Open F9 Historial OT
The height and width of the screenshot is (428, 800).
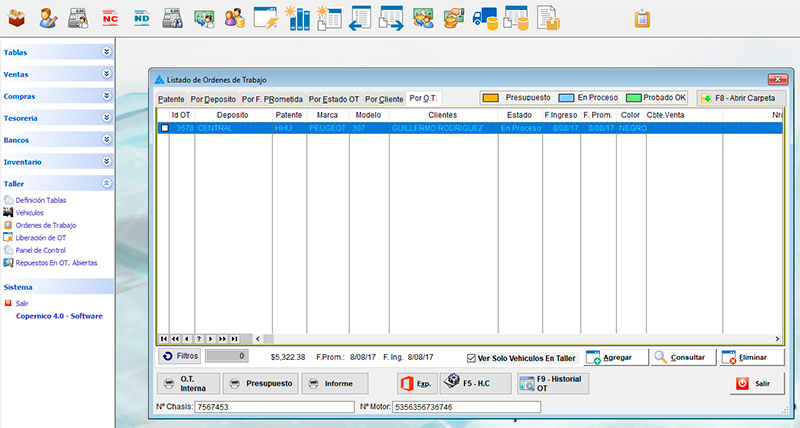553,383
